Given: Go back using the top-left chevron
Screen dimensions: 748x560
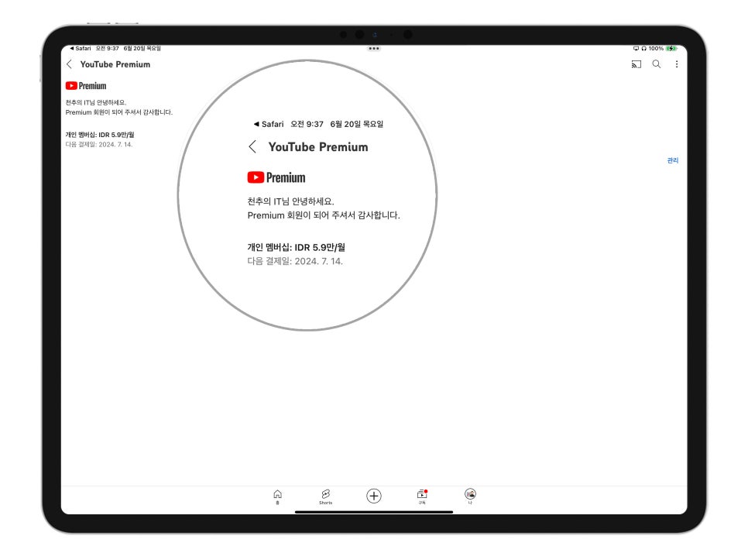Looking at the screenshot, I should (70, 64).
